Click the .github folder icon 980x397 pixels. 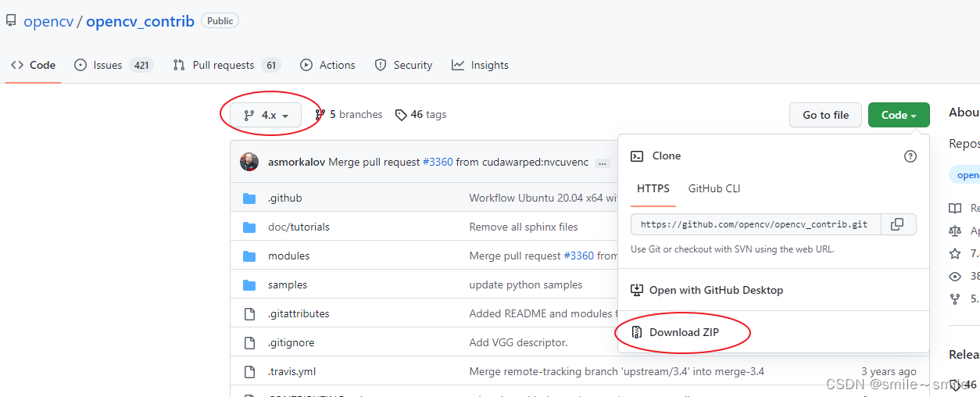click(x=249, y=198)
